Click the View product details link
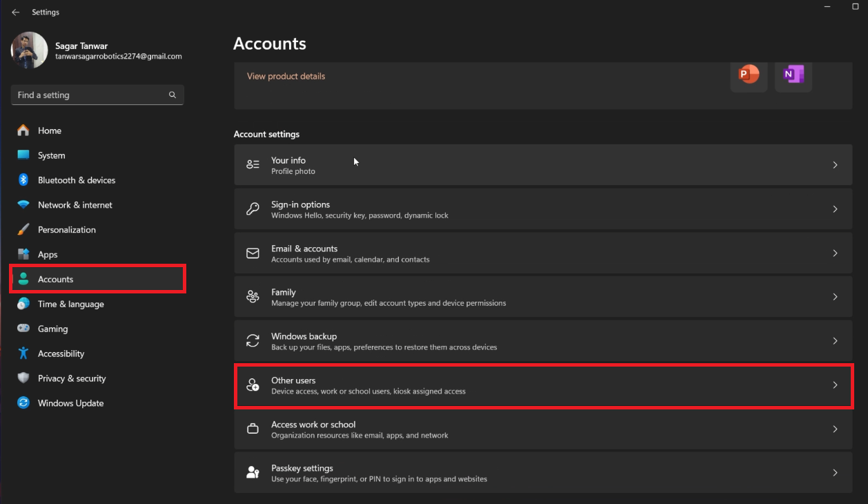The width and height of the screenshot is (868, 504). pyautogui.click(x=286, y=76)
